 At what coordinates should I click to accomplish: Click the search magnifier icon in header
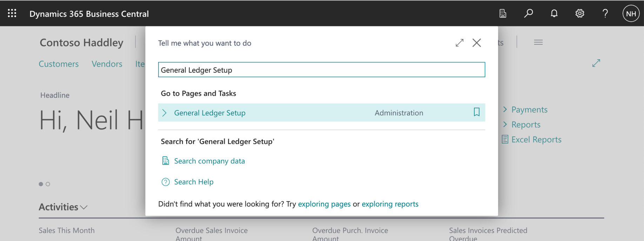528,14
